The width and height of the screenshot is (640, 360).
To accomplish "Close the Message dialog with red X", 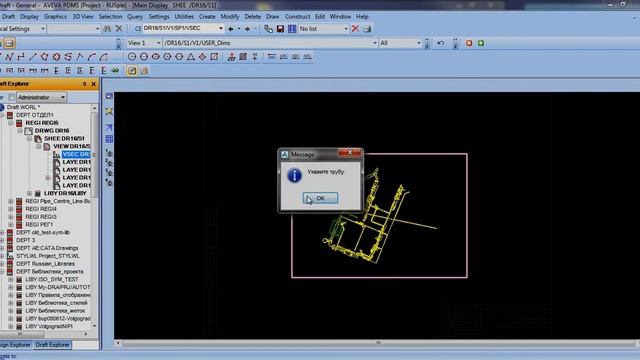I will (x=350, y=153).
